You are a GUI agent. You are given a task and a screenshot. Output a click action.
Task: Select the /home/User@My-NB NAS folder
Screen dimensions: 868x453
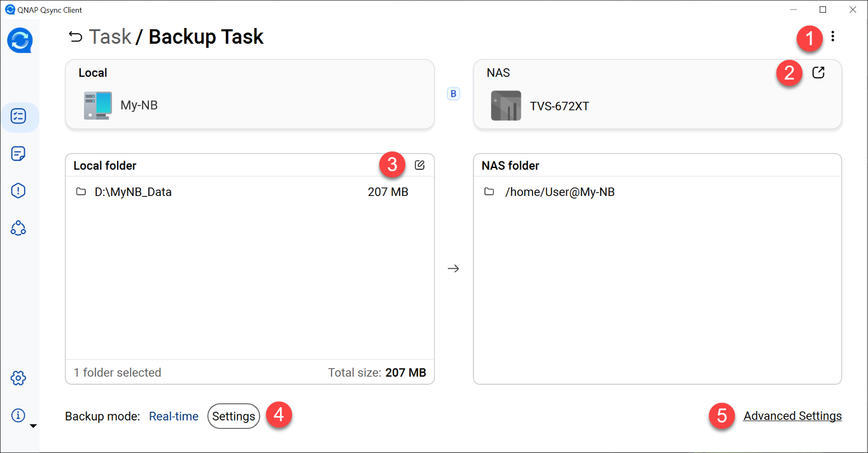click(x=559, y=192)
